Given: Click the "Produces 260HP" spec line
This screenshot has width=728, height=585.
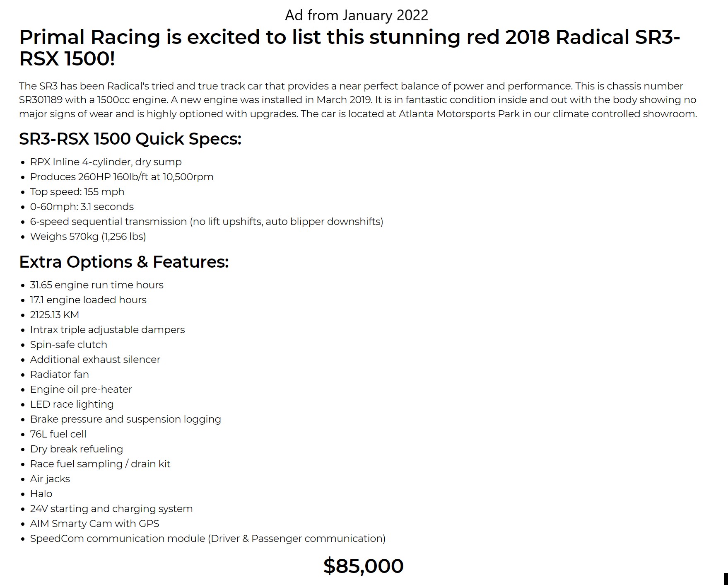Looking at the screenshot, I should [122, 177].
